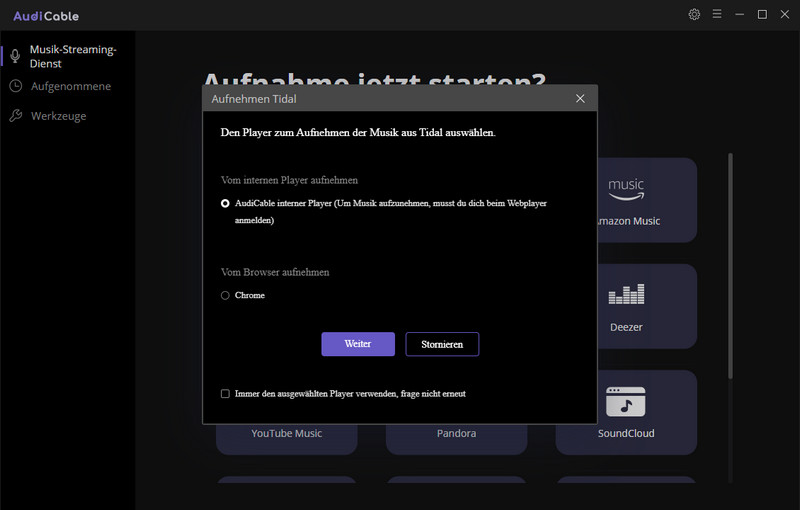Minimize the AudiCable window
800x510 pixels.
click(739, 14)
